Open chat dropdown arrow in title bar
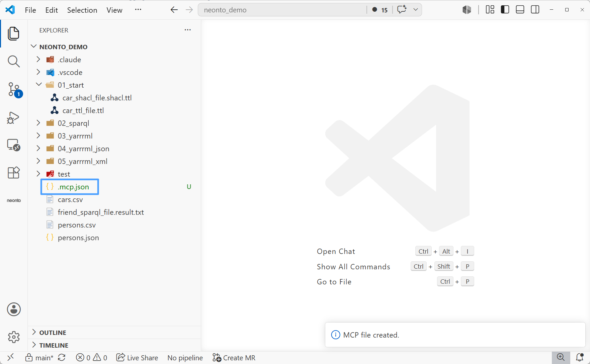The height and width of the screenshot is (364, 590). [416, 10]
